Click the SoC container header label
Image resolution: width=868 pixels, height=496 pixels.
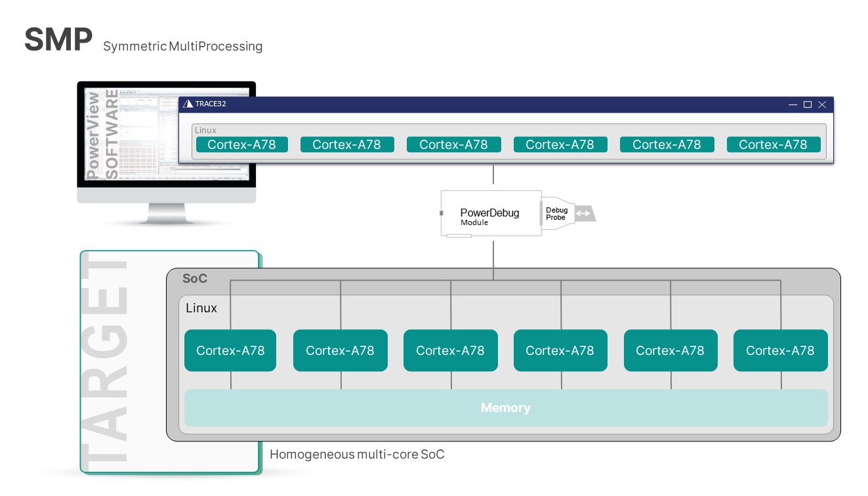[x=194, y=278]
